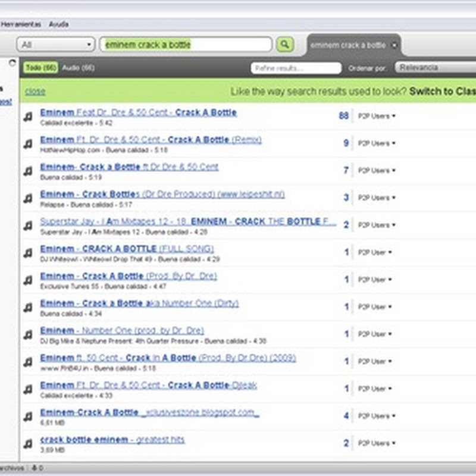Expand P2P Users dropdown with 3 sources
This screenshot has width=476, height=476.
point(377,198)
